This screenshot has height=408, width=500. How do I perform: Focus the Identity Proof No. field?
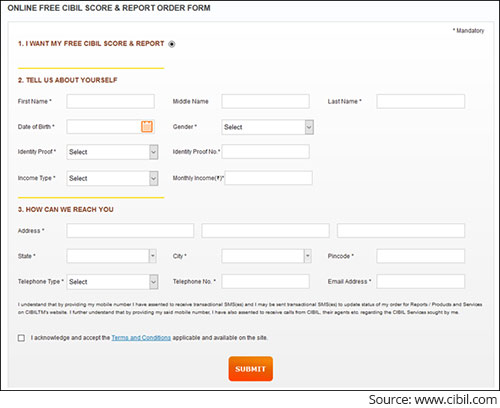click(265, 152)
